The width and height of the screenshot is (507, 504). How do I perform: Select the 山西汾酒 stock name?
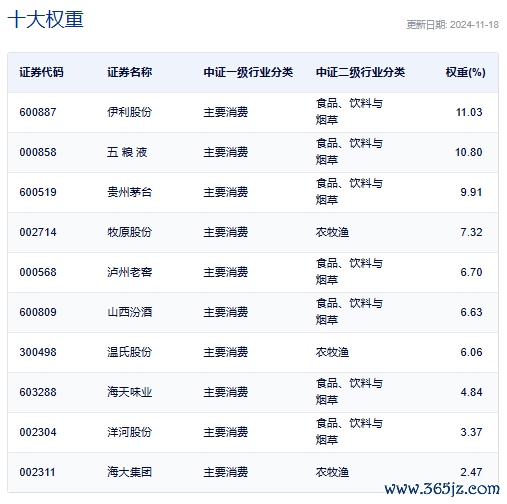pyautogui.click(x=129, y=312)
